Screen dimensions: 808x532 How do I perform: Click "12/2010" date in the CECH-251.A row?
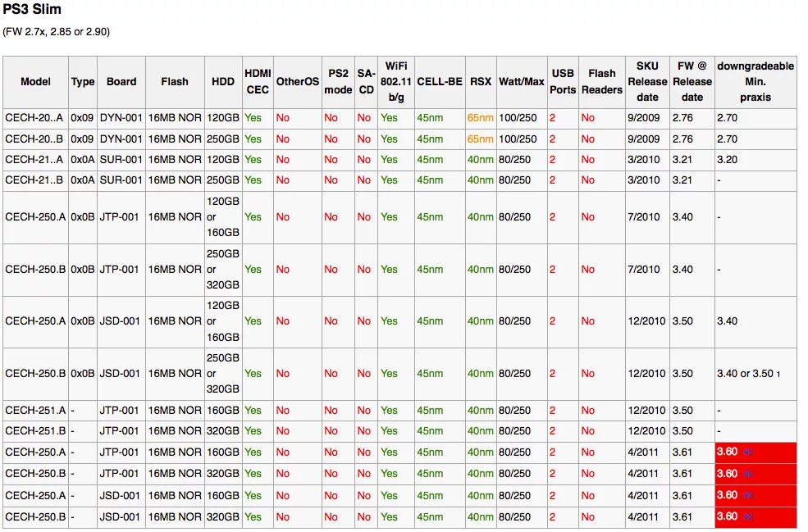[646, 411]
